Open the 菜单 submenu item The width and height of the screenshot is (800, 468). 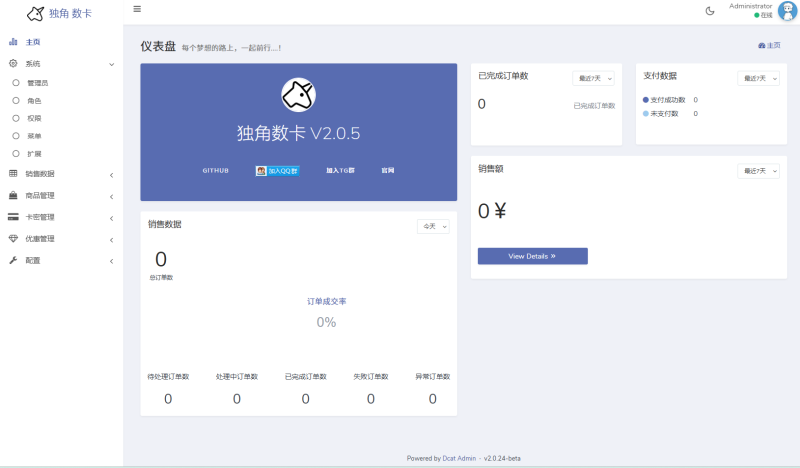[34, 136]
